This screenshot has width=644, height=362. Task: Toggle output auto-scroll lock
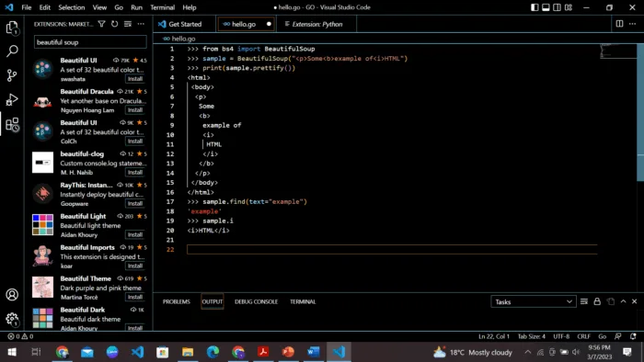click(x=597, y=301)
